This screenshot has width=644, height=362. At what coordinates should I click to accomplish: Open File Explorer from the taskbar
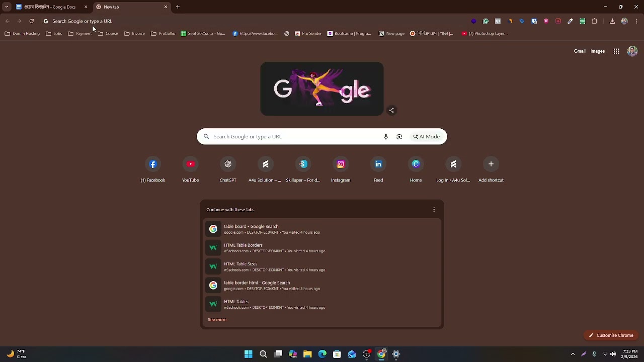[x=307, y=354]
